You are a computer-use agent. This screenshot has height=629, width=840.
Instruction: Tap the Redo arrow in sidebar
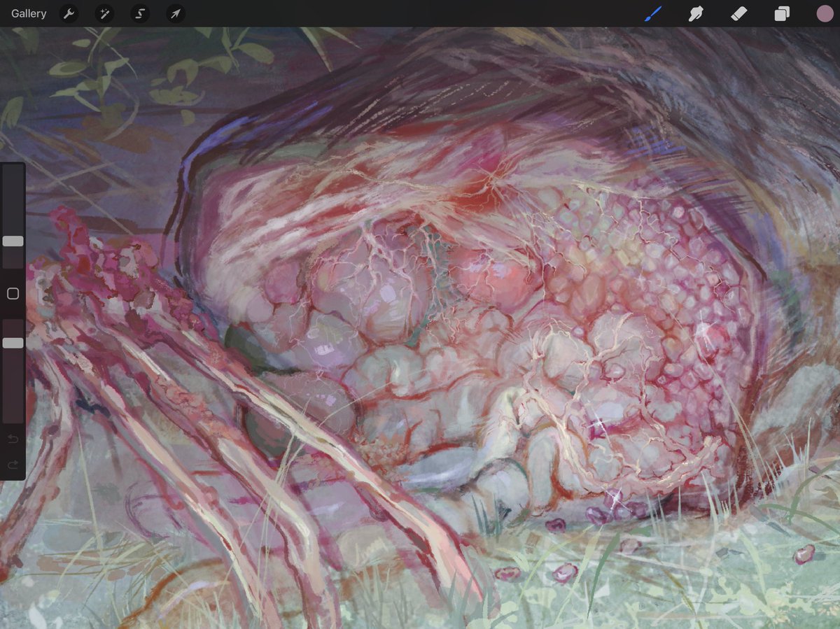[x=12, y=465]
